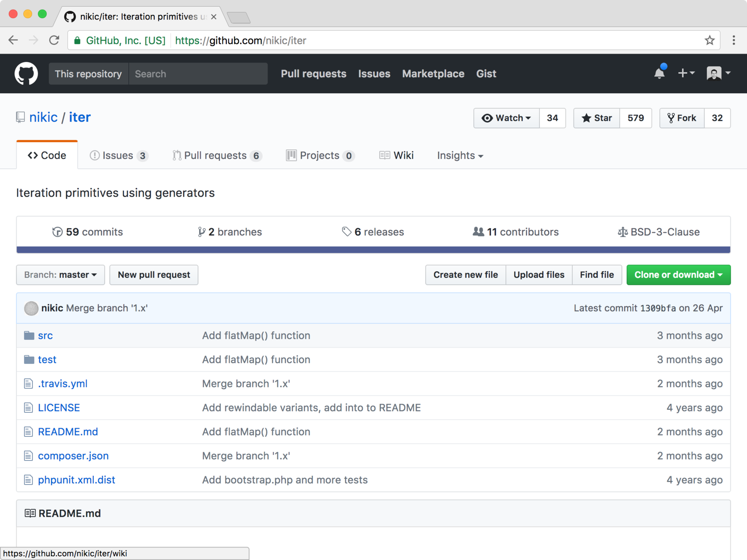Screen dimensions: 747x560
Task: Expand the Insights dropdown tab
Action: 460,156
